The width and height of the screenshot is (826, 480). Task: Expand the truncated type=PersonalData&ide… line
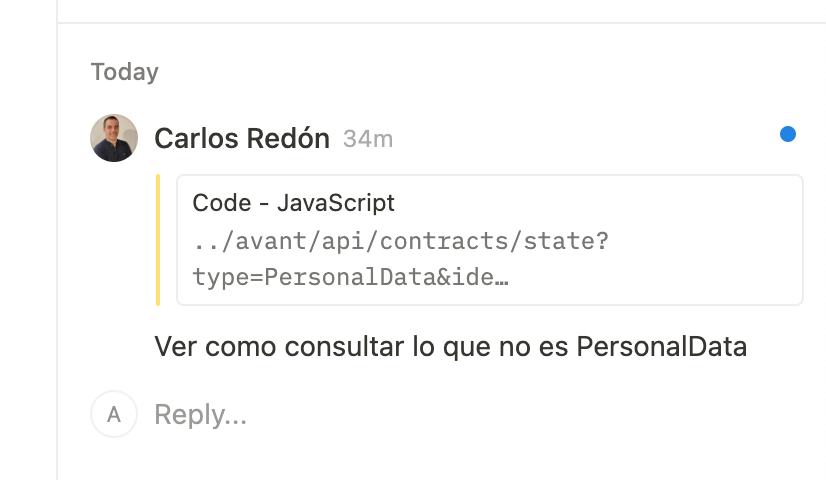350,276
